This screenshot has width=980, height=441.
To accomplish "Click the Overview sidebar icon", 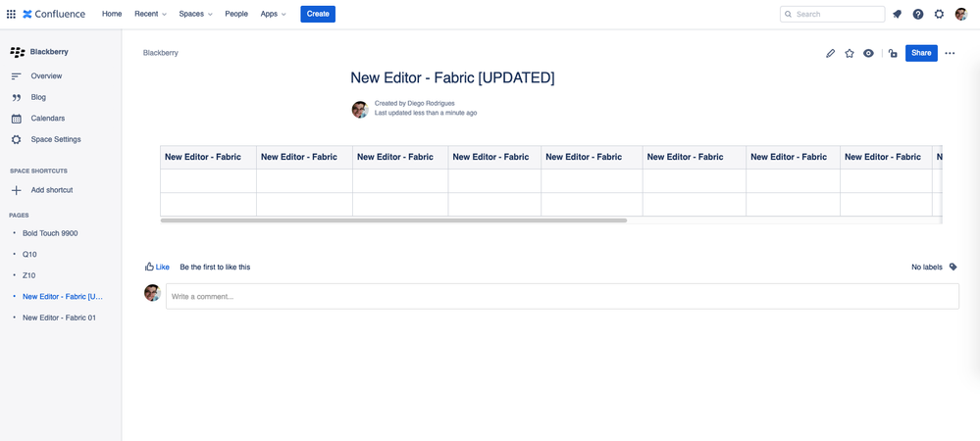I will click(x=17, y=76).
